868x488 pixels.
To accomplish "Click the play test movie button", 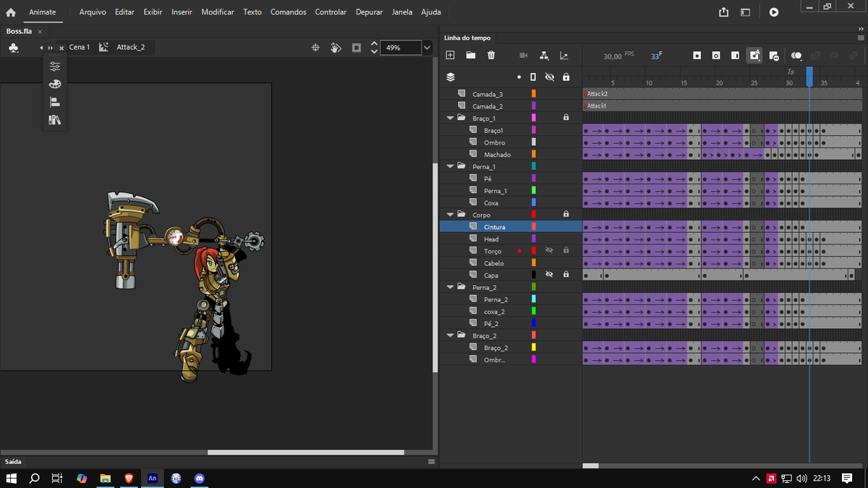I will pyautogui.click(x=774, y=12).
